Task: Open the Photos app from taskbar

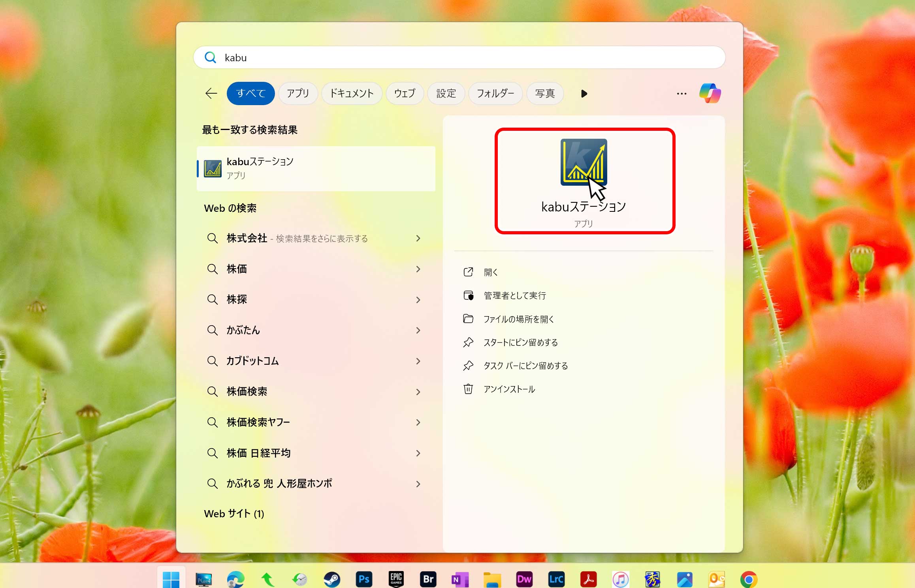Action: click(x=685, y=580)
